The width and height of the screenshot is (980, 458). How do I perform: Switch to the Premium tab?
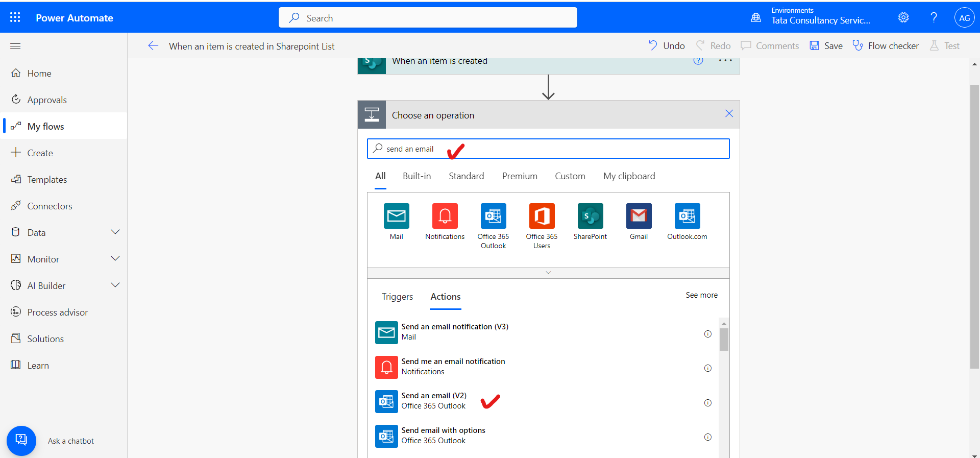[x=519, y=176]
